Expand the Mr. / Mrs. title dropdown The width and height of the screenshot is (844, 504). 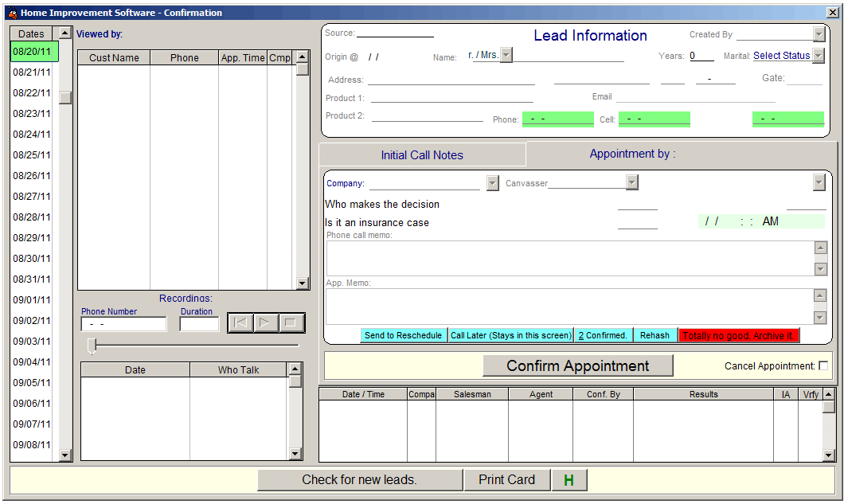click(506, 55)
